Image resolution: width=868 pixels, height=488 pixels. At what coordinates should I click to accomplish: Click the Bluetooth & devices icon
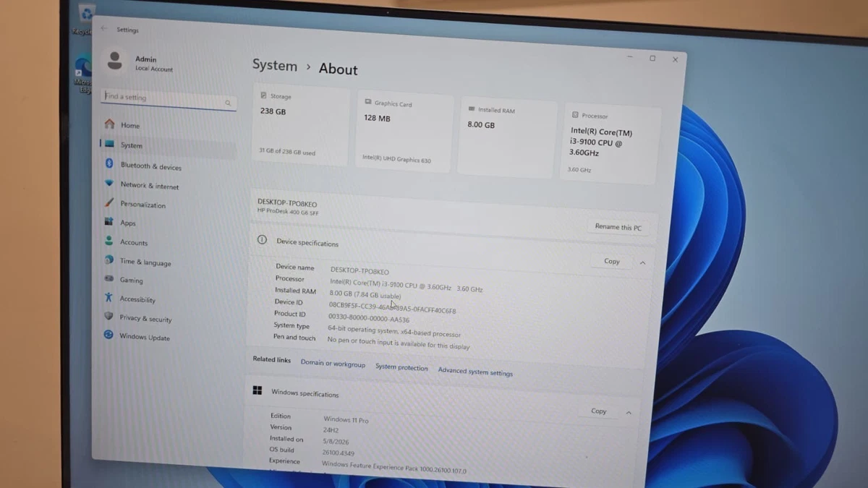(x=109, y=164)
